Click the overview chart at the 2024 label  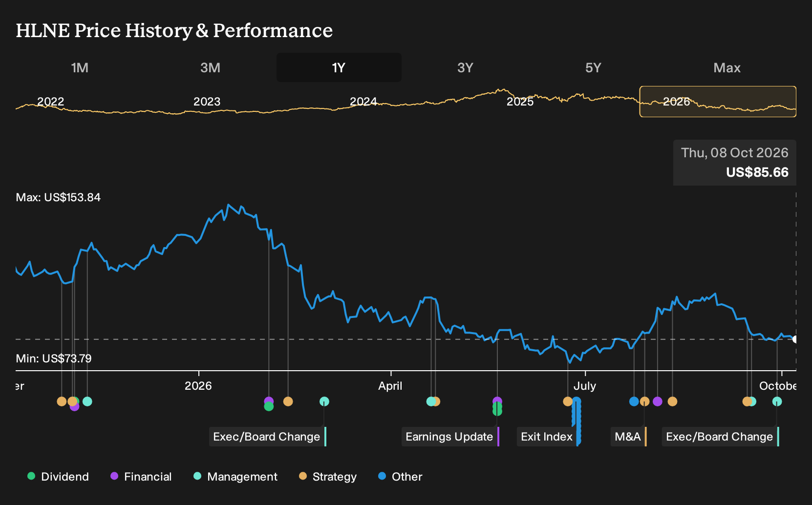[x=363, y=102]
